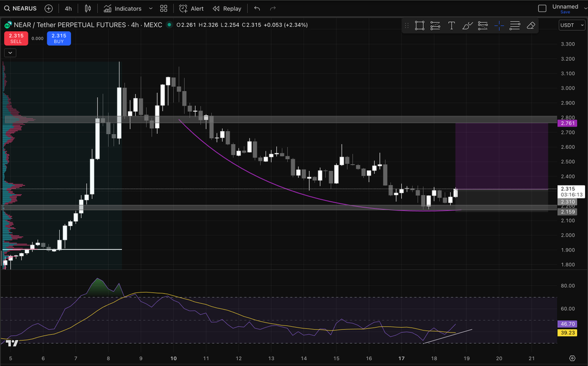Open the layout templates grid icon
Image resolution: width=588 pixels, height=366 pixels.
[164, 9]
